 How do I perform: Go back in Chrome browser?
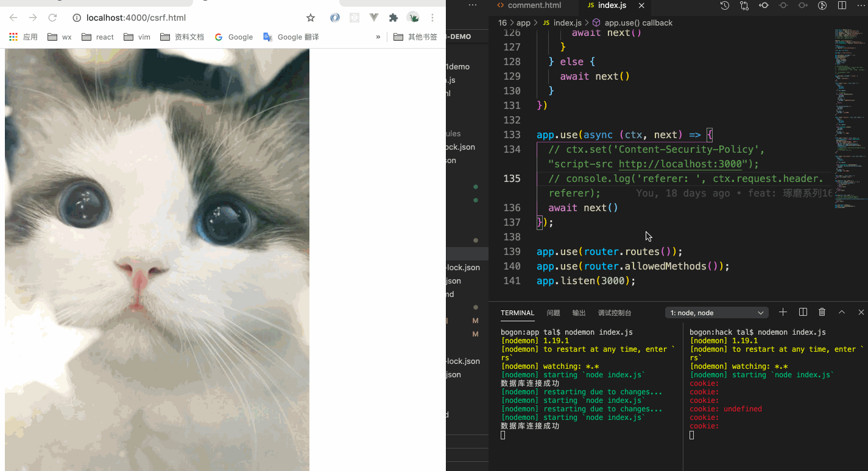click(x=13, y=18)
